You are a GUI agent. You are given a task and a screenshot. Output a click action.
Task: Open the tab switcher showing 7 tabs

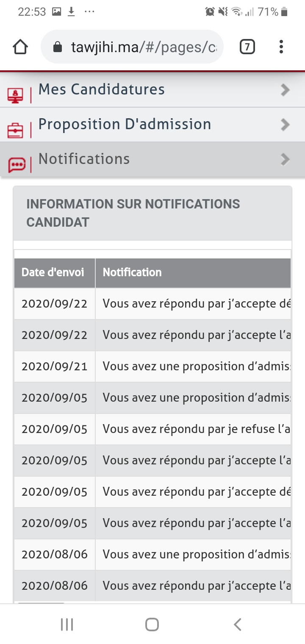tap(247, 47)
